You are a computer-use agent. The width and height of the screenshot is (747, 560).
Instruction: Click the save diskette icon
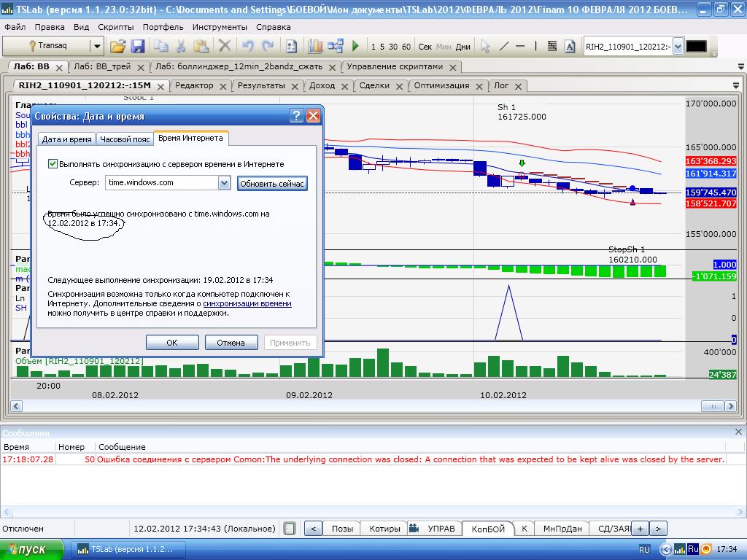pos(137,46)
